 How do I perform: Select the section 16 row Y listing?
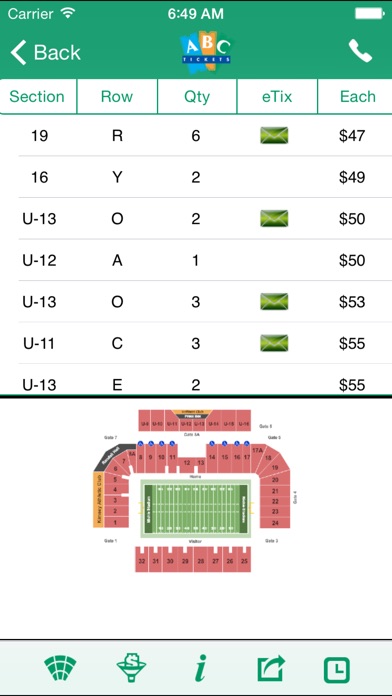[205, 177]
